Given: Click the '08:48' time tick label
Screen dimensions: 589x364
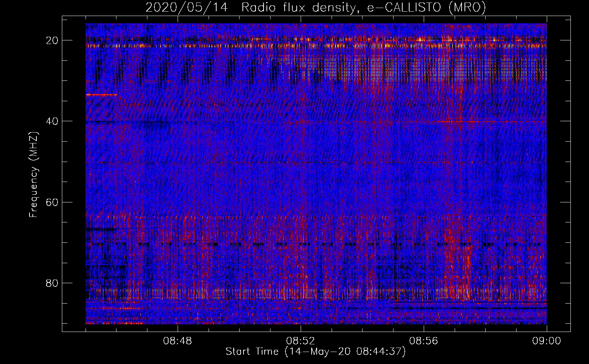Looking at the screenshot, I should click(178, 341).
